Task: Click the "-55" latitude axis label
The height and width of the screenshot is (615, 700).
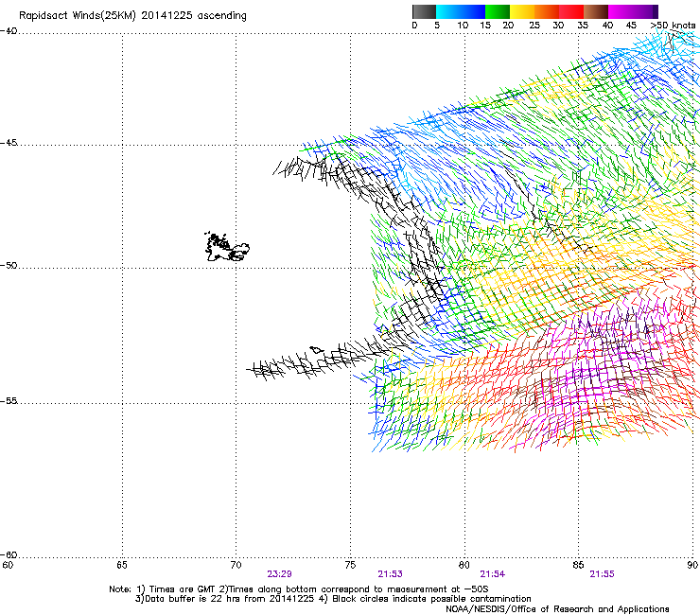Action: [9, 400]
